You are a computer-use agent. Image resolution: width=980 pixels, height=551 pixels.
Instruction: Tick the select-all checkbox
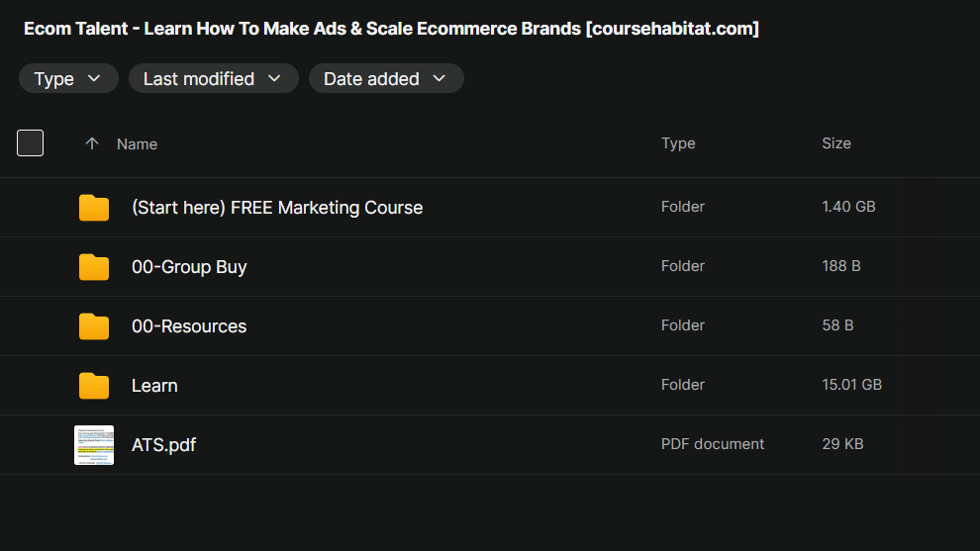(x=31, y=143)
